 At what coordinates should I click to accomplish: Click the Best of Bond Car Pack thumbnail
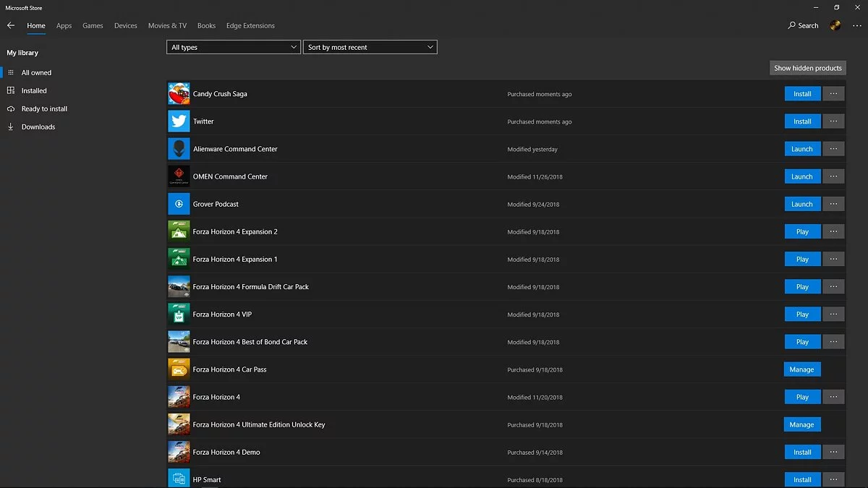179,342
